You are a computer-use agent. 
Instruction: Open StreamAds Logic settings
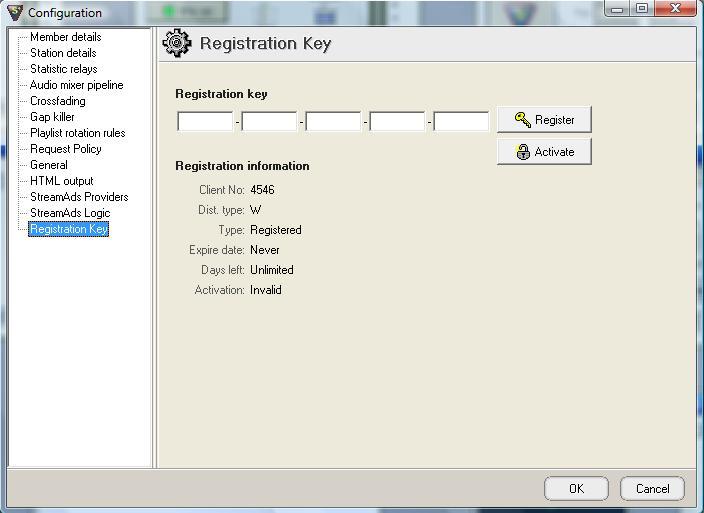[70, 213]
